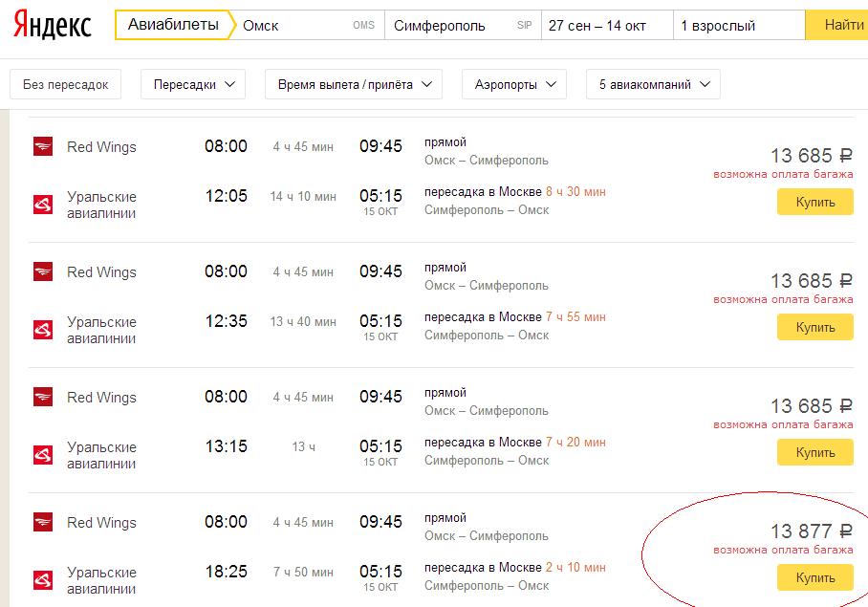868x607 pixels.
Task: Click the 12:05 departure time
Action: (226, 196)
